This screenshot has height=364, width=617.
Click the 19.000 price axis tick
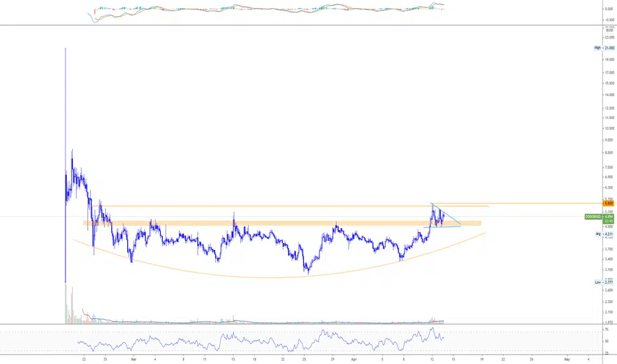pyautogui.click(x=609, y=60)
